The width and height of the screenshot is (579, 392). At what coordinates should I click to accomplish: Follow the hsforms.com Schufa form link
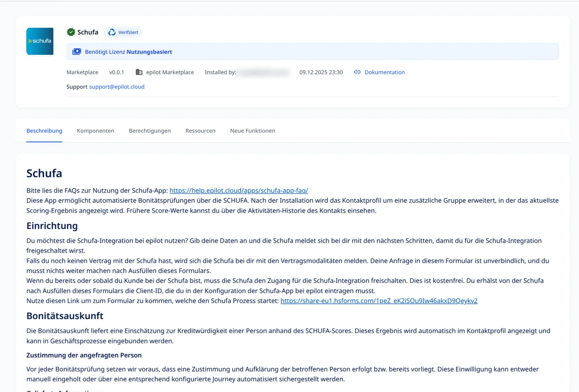pyautogui.click(x=379, y=301)
